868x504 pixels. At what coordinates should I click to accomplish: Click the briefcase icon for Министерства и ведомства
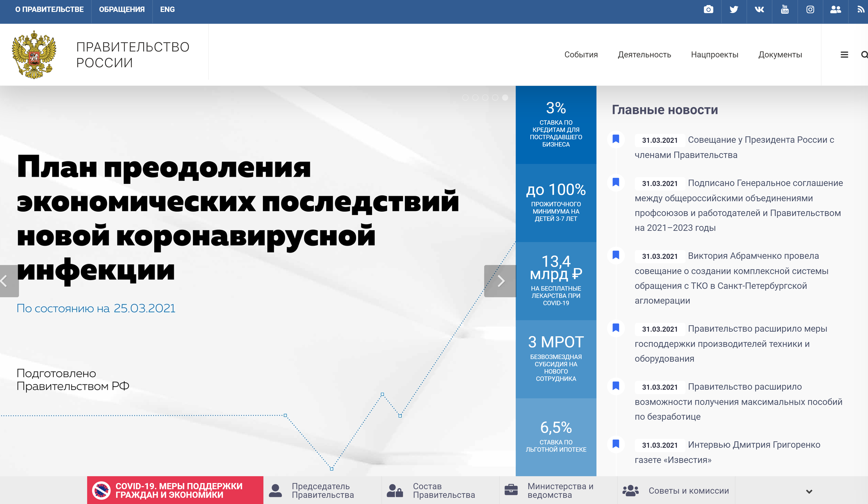point(511,489)
